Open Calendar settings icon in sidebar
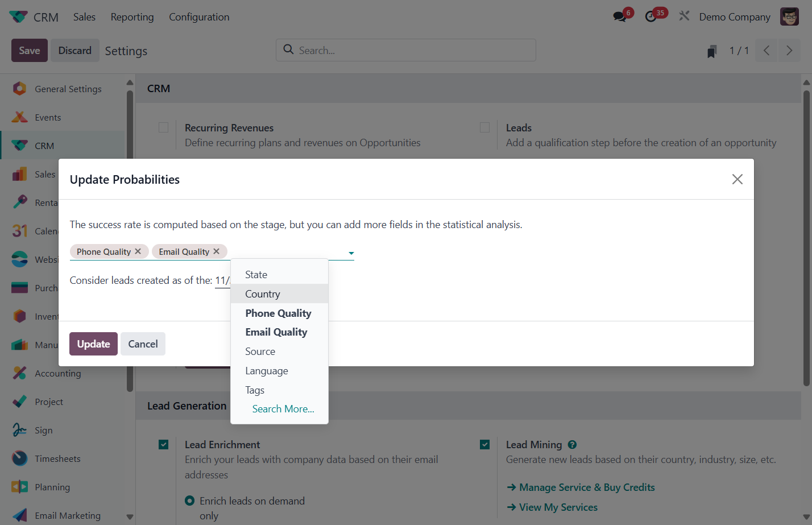812x525 pixels. click(19, 231)
